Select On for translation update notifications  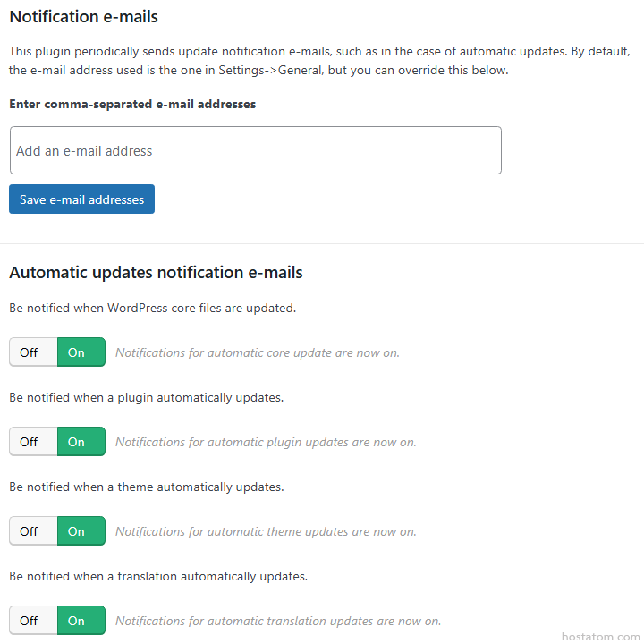click(80, 621)
